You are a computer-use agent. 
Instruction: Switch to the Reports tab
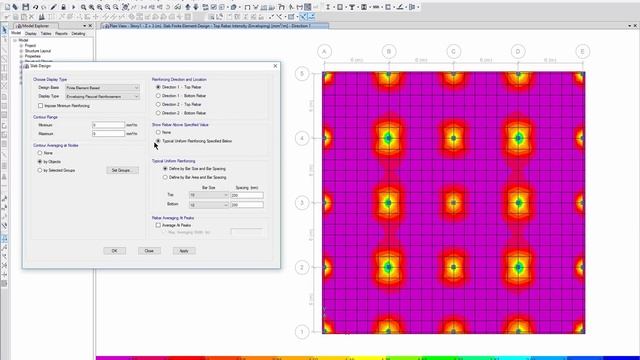click(61, 33)
